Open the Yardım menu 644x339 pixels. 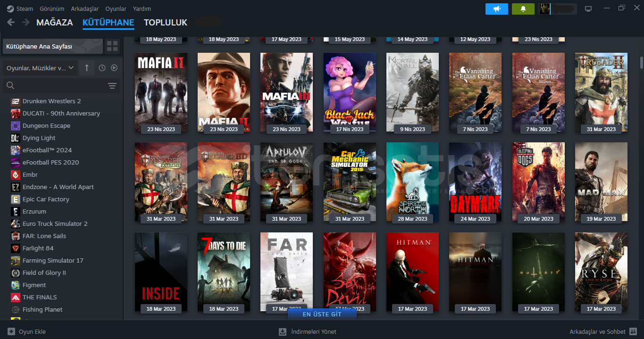tap(142, 8)
